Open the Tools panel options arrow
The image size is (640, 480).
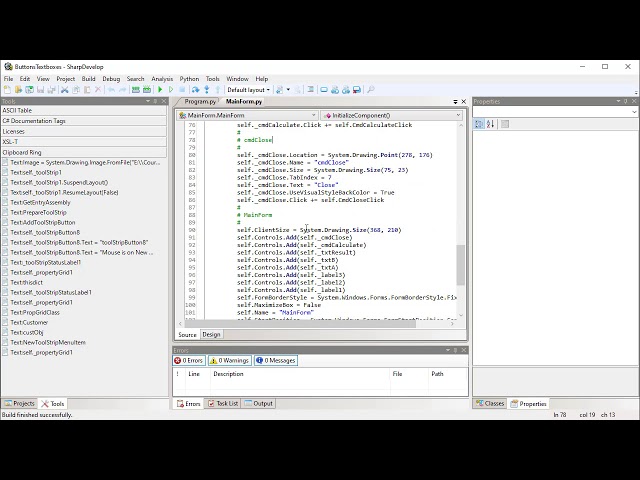pyautogui.click(x=148, y=101)
